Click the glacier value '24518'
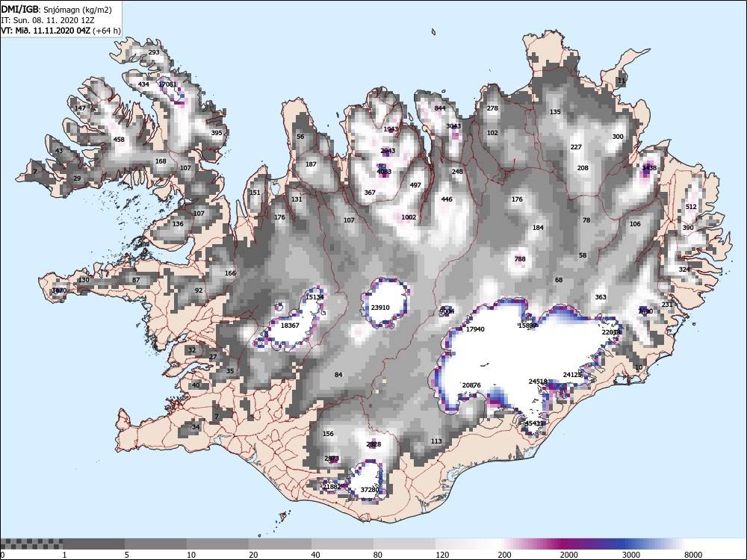 click(x=538, y=382)
